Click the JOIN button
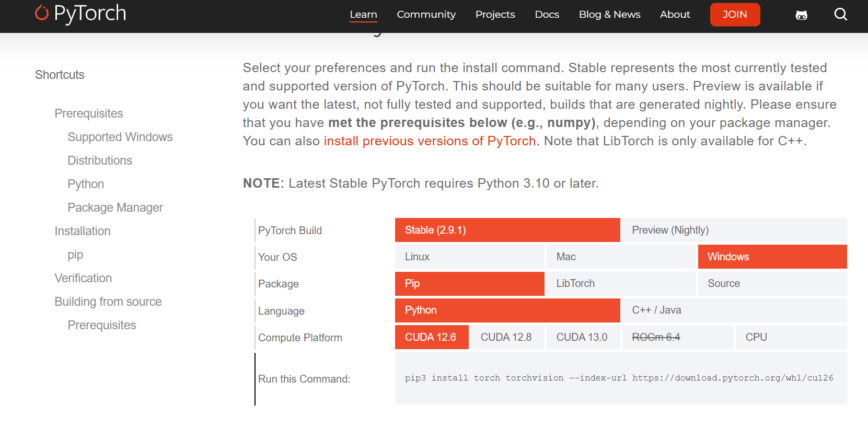Image resolution: width=868 pixels, height=426 pixels. point(735,15)
